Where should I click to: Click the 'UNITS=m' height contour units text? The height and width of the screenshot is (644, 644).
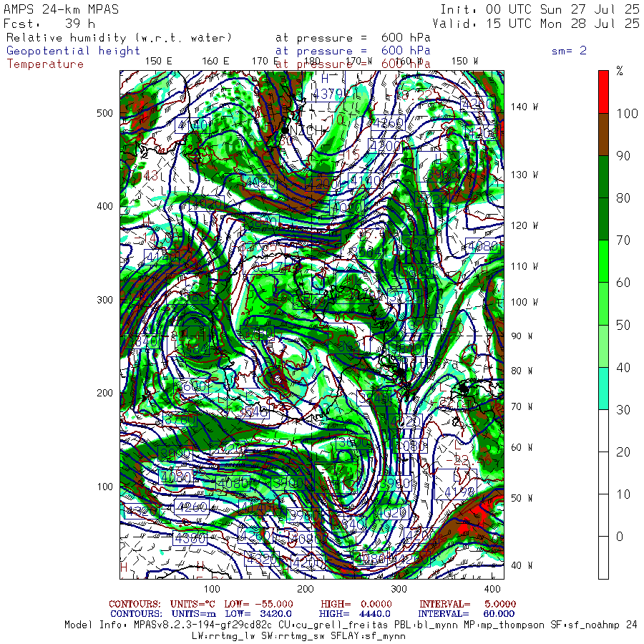(194, 614)
